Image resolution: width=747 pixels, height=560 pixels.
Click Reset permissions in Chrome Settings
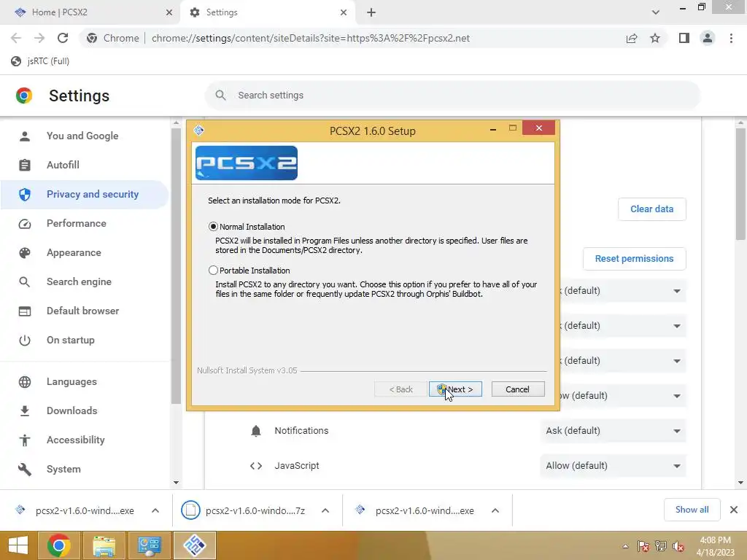634,259
